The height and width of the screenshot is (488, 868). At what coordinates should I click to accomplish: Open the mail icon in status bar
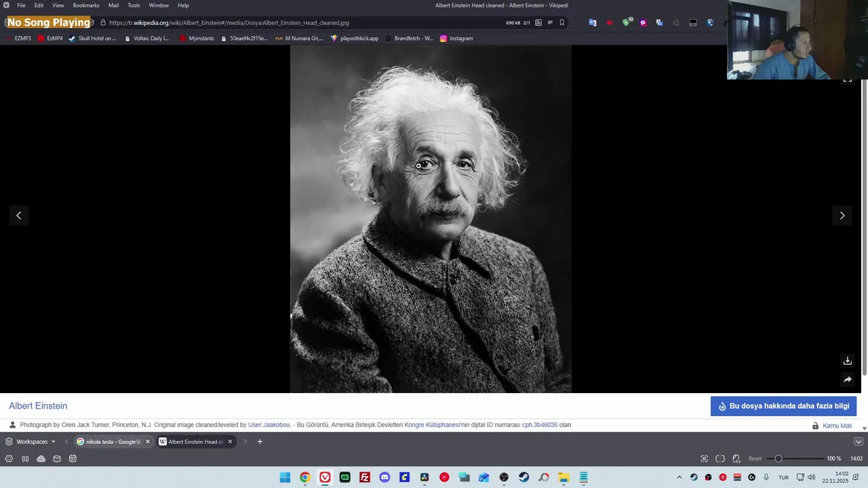coord(57,459)
